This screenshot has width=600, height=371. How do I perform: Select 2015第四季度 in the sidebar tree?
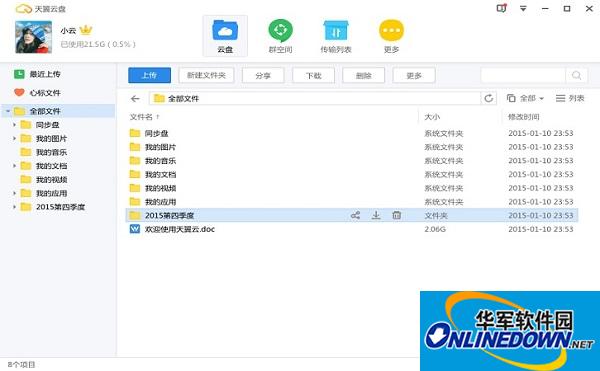[x=52, y=207]
